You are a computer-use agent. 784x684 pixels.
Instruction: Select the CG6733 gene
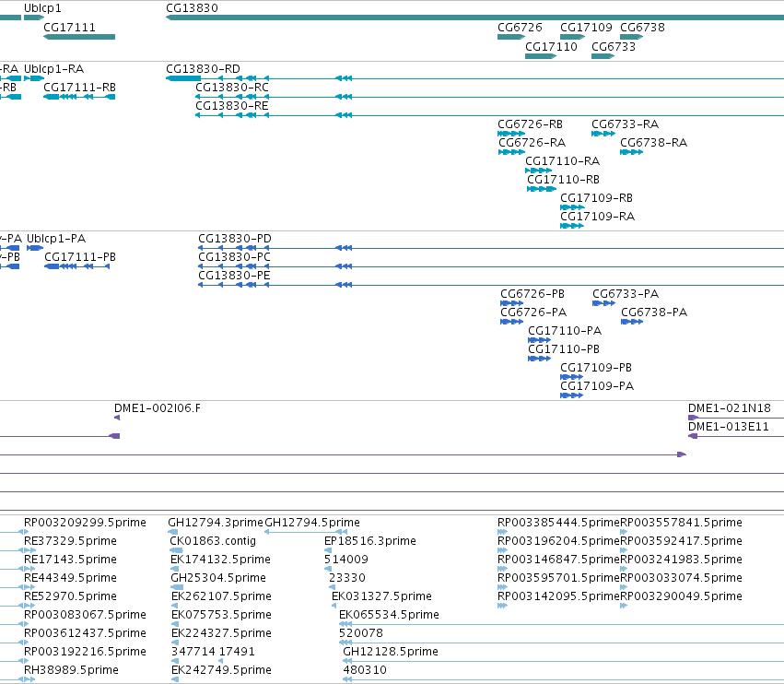click(603, 56)
